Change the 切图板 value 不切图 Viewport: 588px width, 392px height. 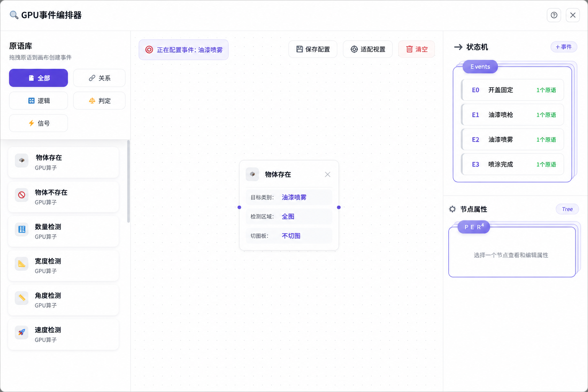pos(291,236)
